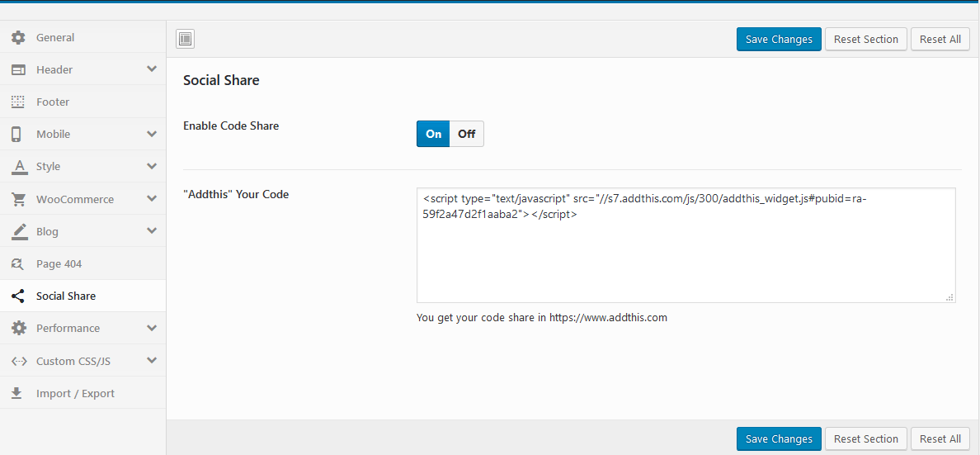Click the WooCommerce menu label

[75, 200]
